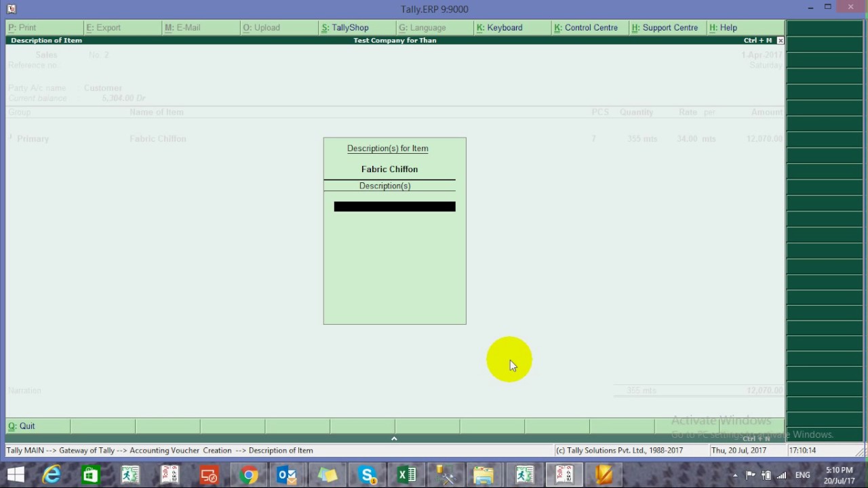Click the faded 'Customer' party name
The width and height of the screenshot is (868, 488).
point(103,88)
